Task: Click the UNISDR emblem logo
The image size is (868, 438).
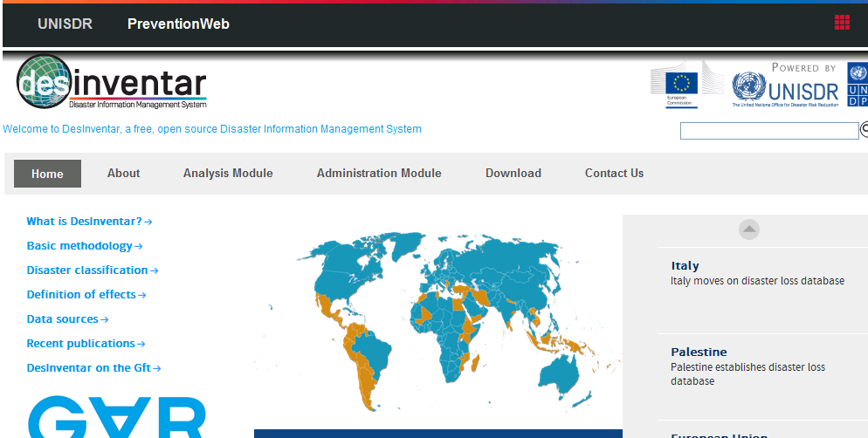Action: click(785, 90)
